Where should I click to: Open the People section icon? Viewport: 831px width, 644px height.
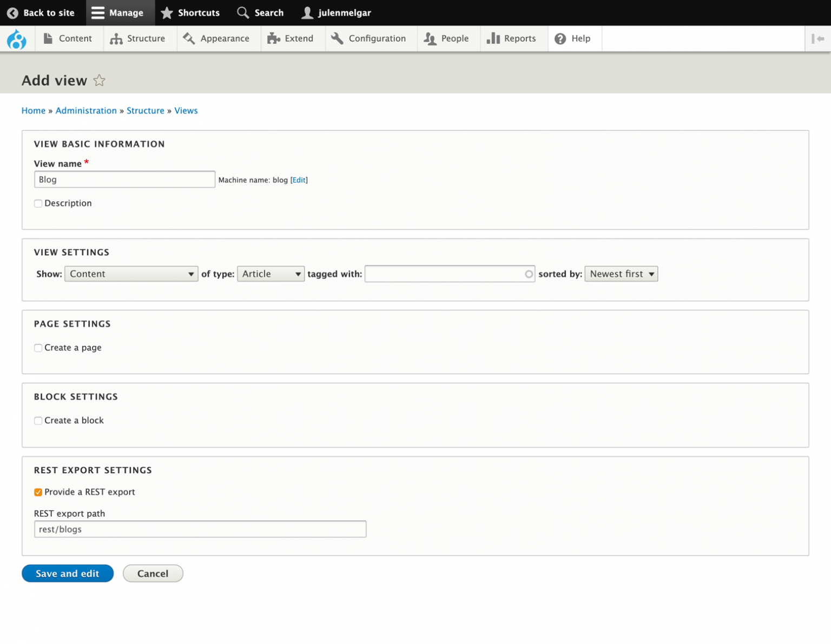click(430, 38)
